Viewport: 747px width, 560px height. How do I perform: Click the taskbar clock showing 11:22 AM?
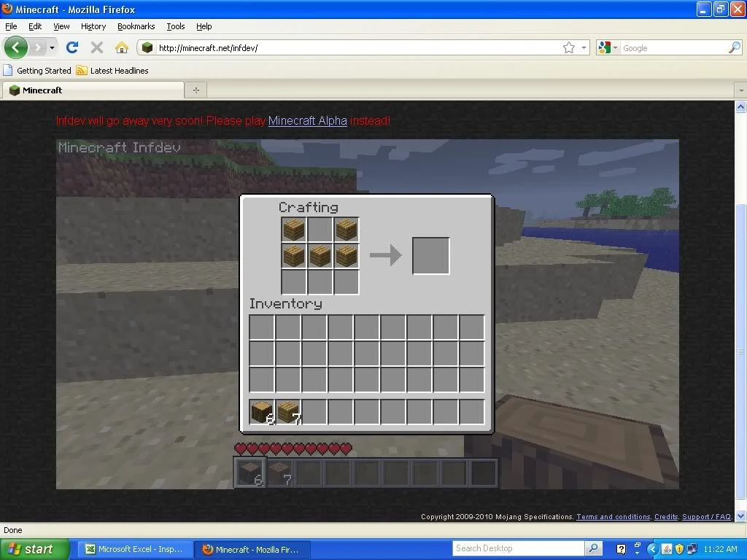(720, 549)
